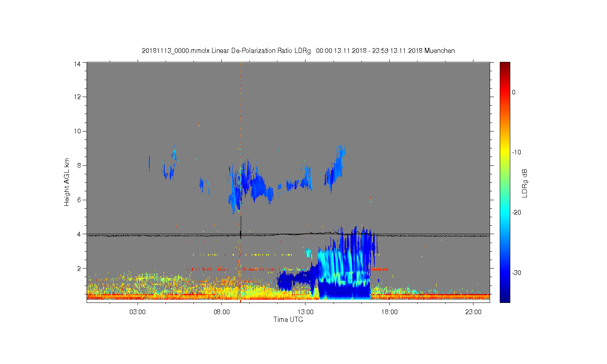
Task: Click the 'Time UTC' axis label
Action: click(288, 320)
